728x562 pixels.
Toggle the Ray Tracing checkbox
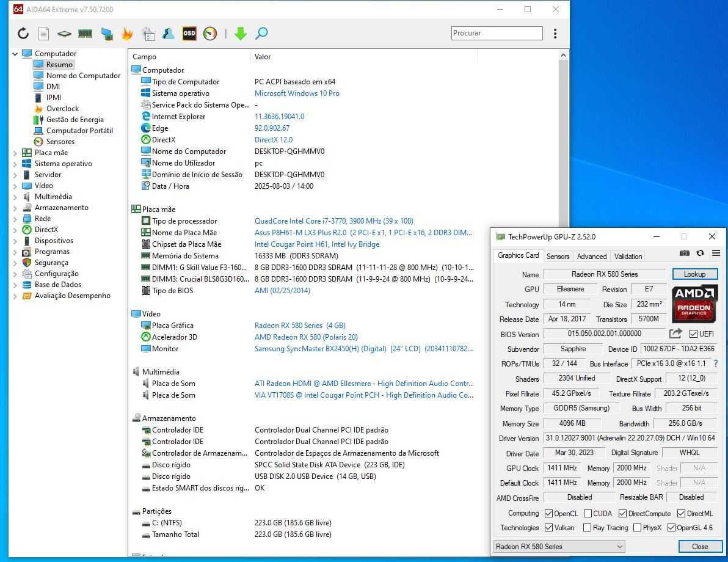pyautogui.click(x=588, y=528)
